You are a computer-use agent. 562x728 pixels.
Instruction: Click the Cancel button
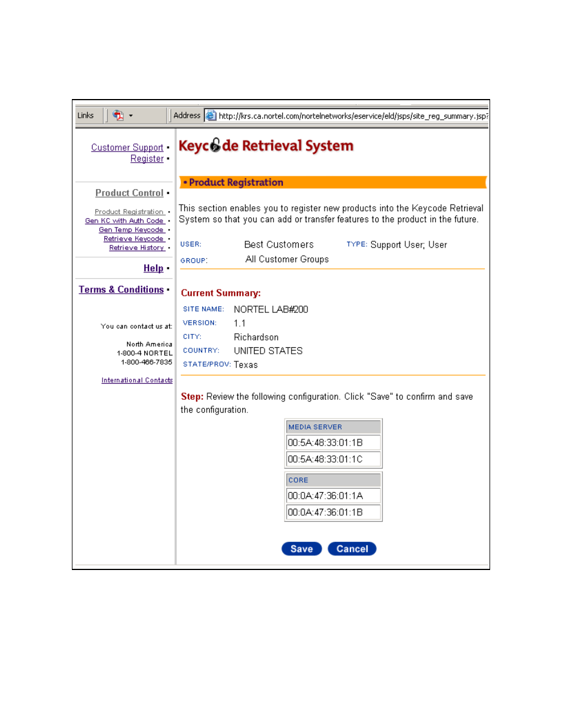click(x=352, y=549)
